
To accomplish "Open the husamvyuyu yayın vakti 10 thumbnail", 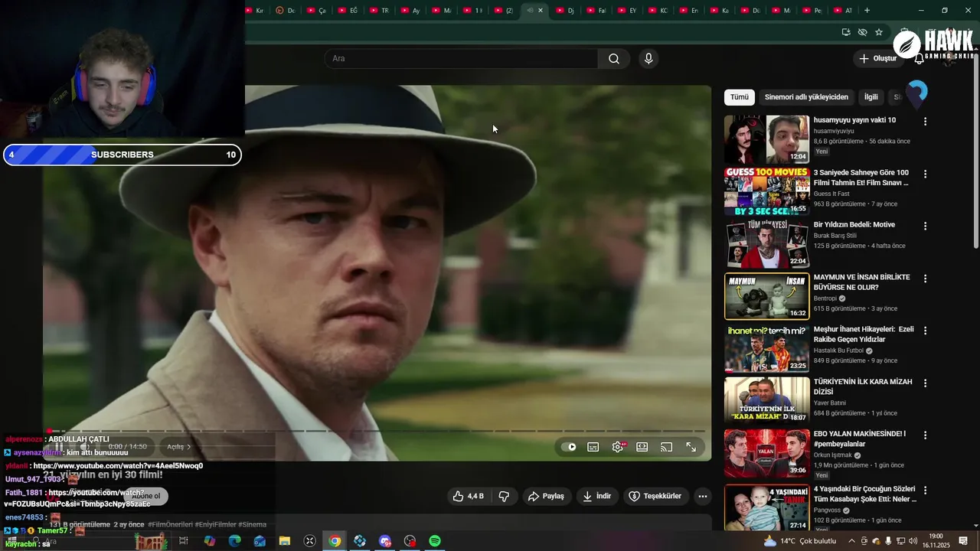I will 766,139.
